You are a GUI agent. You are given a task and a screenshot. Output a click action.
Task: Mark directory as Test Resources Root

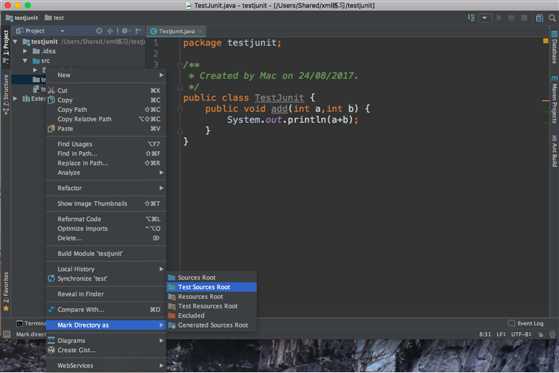point(212,306)
